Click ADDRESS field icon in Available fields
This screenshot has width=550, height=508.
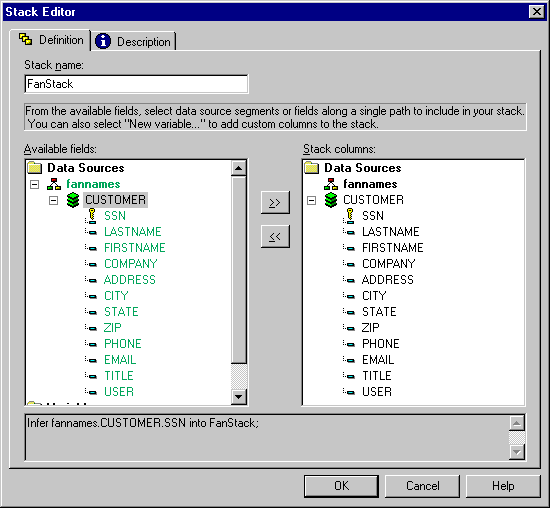91,280
